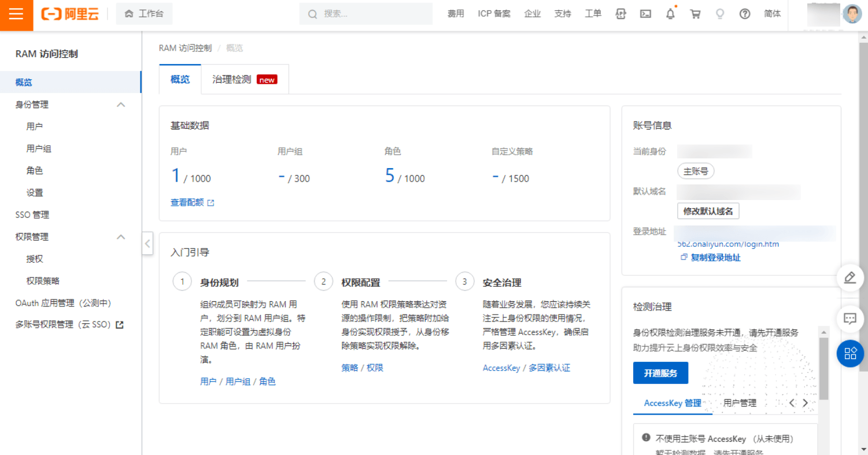Open the 多因素认证 link
Viewport: 868px width, 455px height.
[x=549, y=368]
